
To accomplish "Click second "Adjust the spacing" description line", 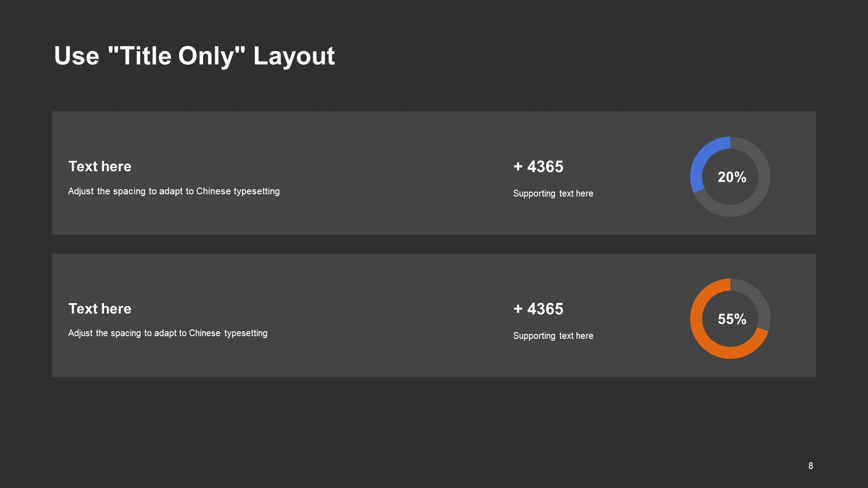I will click(x=168, y=333).
